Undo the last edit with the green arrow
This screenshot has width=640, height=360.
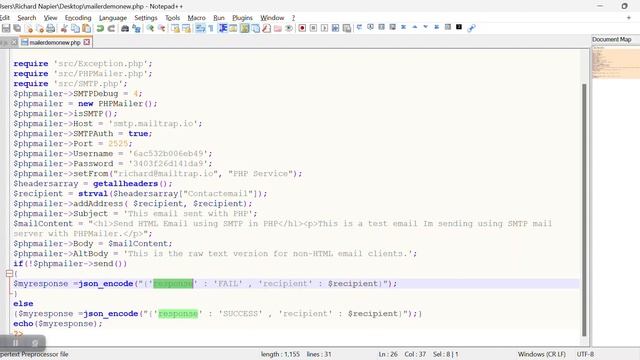[100, 28]
